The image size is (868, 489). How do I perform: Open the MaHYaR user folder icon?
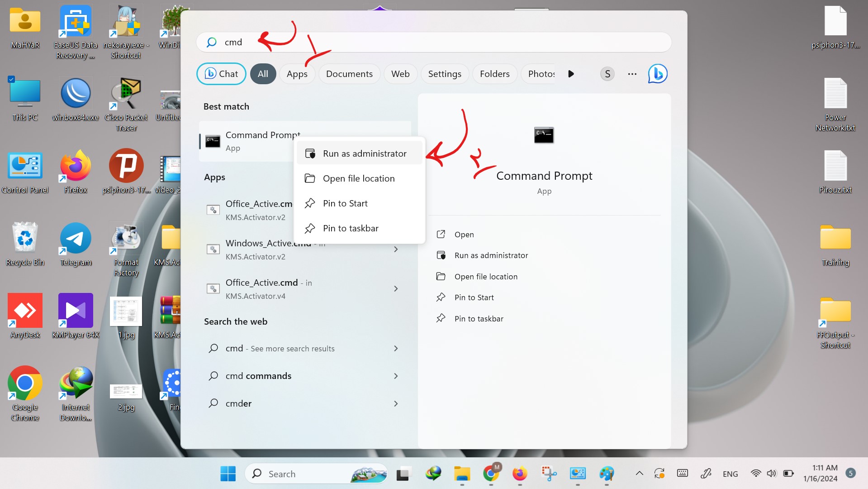(25, 27)
